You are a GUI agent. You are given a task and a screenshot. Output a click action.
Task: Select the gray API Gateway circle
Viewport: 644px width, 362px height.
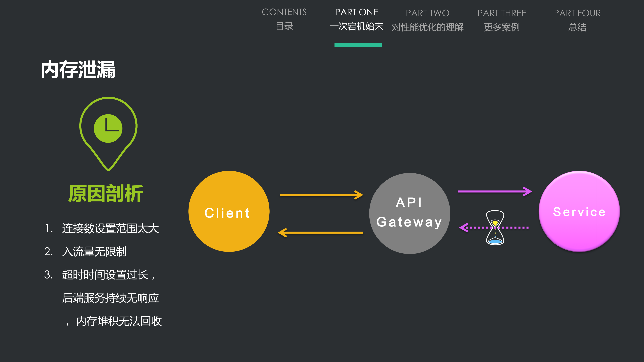(409, 213)
